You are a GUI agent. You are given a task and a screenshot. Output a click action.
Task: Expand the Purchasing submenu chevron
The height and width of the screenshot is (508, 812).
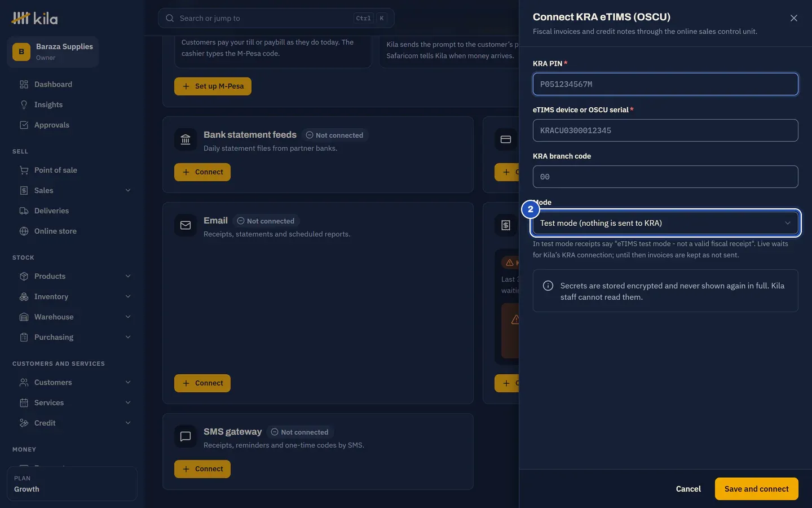coord(128,337)
